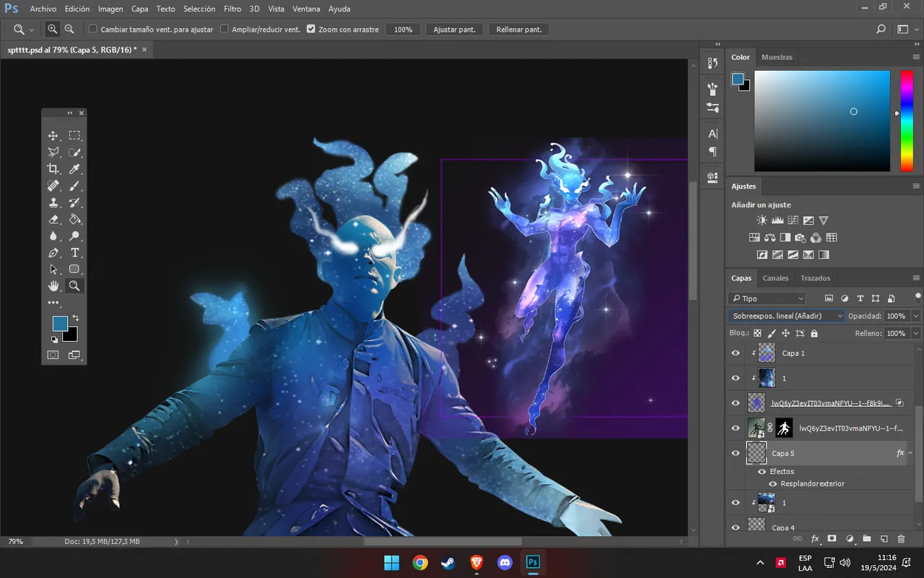
Task: Open the Relleno slider arrow
Action: tap(916, 334)
